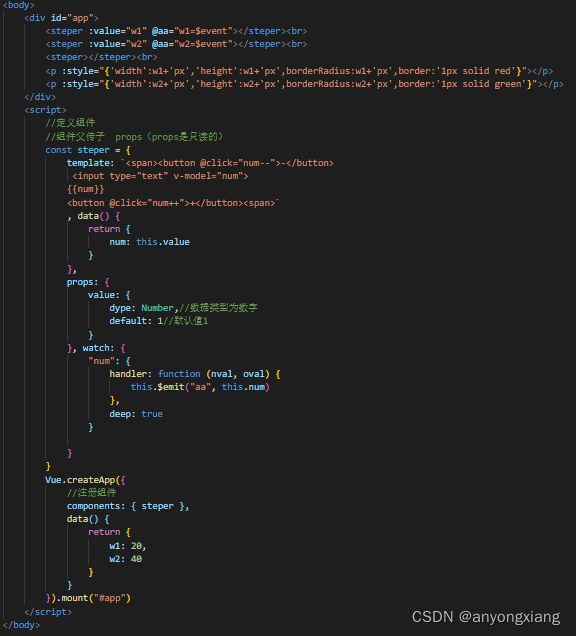Click the p style line with solid green
This screenshot has height=636, width=576.
pos(305,84)
